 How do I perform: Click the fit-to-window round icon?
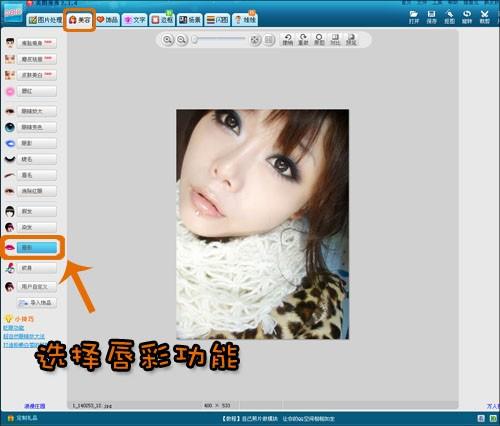[x=255, y=40]
